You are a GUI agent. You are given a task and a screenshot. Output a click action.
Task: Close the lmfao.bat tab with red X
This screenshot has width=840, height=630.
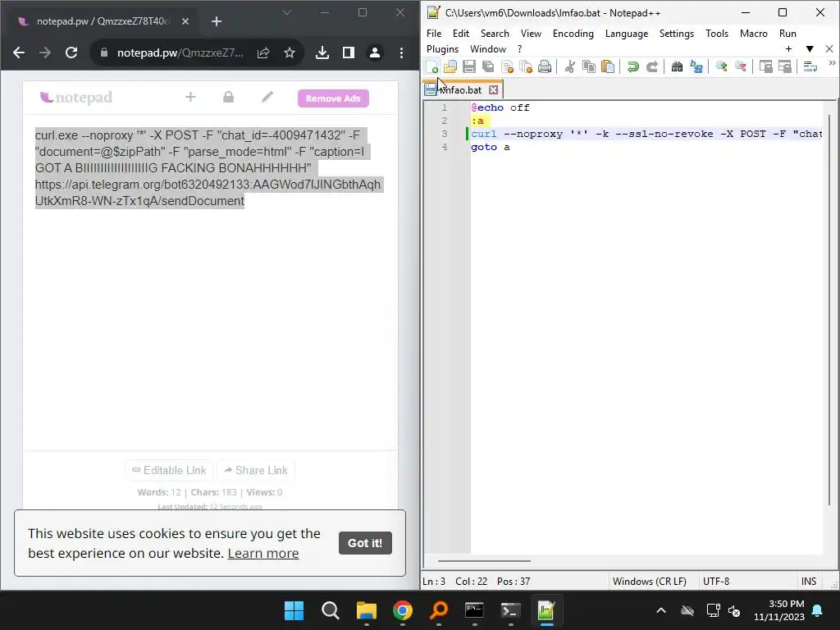[493, 90]
